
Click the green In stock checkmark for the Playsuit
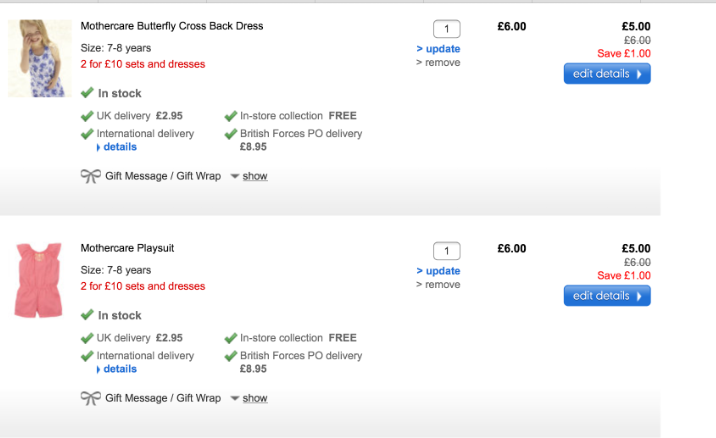pyautogui.click(x=87, y=315)
